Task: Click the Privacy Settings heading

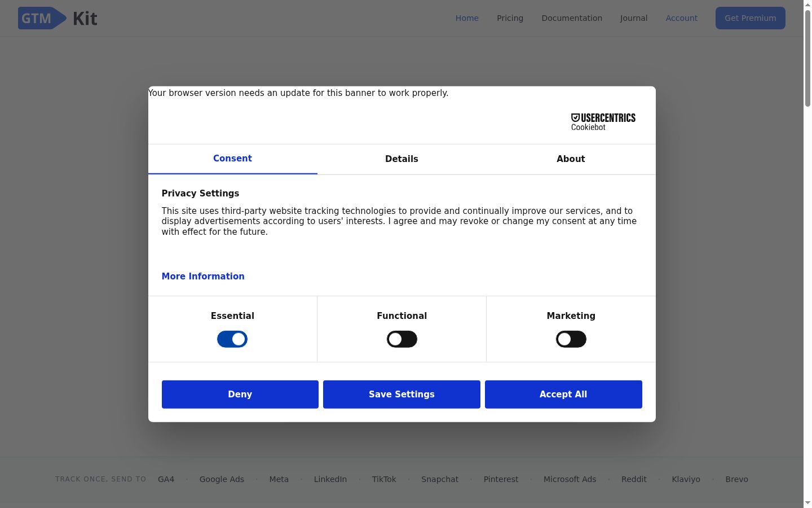Action: click(200, 193)
